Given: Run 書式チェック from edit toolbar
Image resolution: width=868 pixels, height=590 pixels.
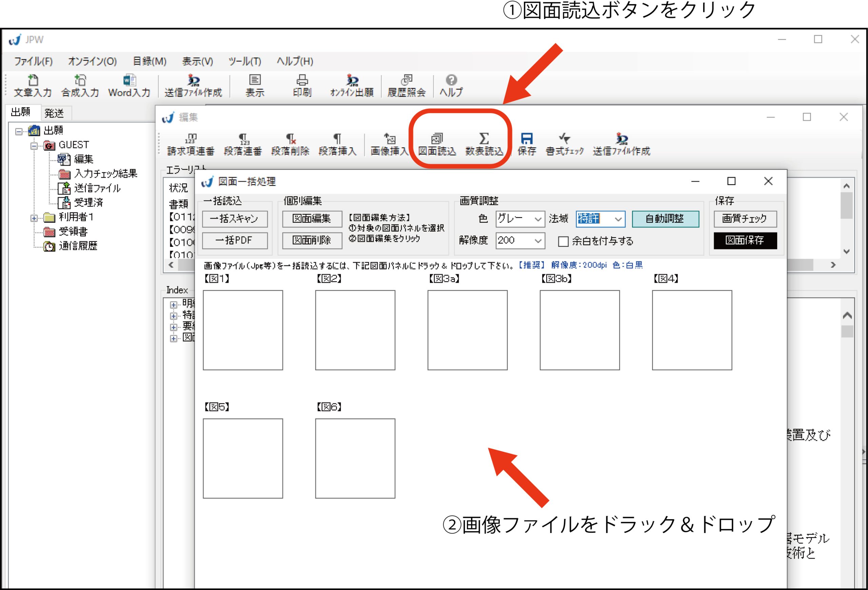Looking at the screenshot, I should (x=564, y=144).
